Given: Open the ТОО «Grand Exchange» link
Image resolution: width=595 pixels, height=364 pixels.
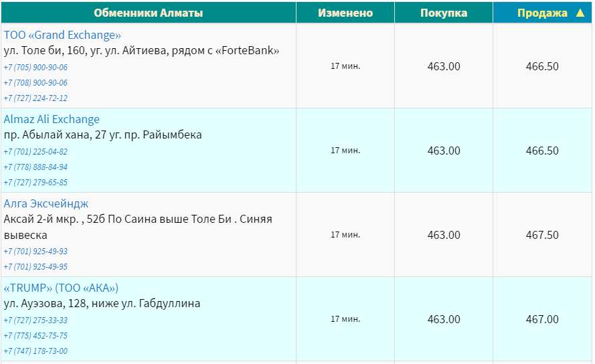Looking at the screenshot, I should 62,35.
